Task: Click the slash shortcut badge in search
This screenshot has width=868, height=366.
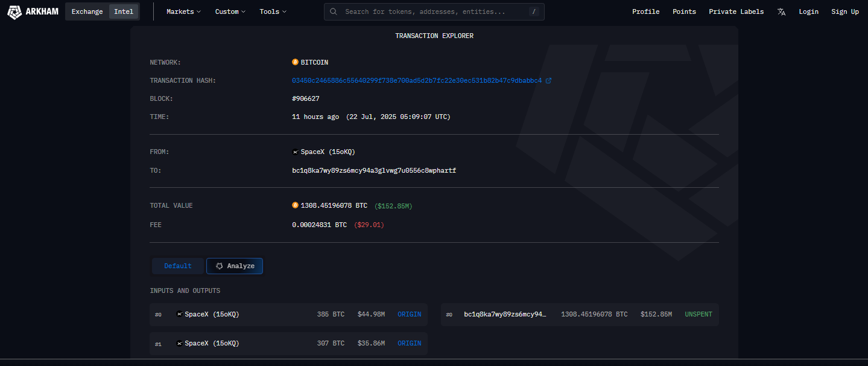Action: point(534,11)
